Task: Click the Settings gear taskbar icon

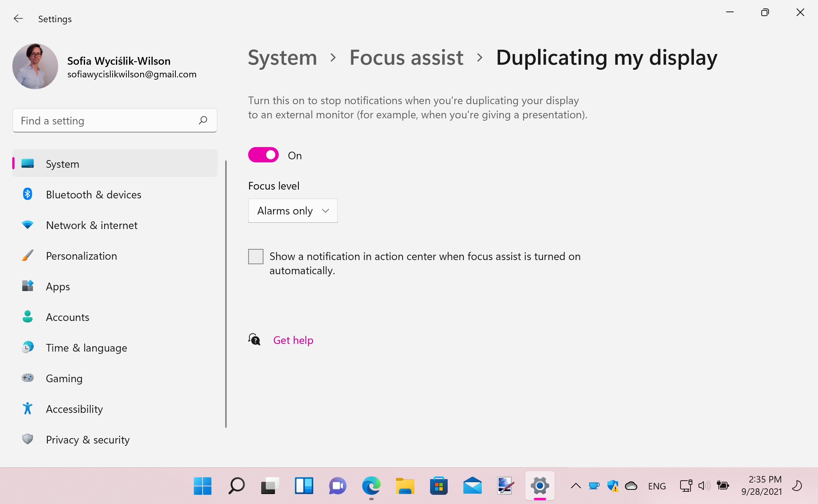Action: [x=540, y=486]
